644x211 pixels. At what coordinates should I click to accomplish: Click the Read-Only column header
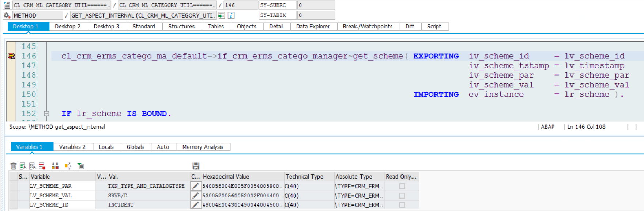point(402,177)
